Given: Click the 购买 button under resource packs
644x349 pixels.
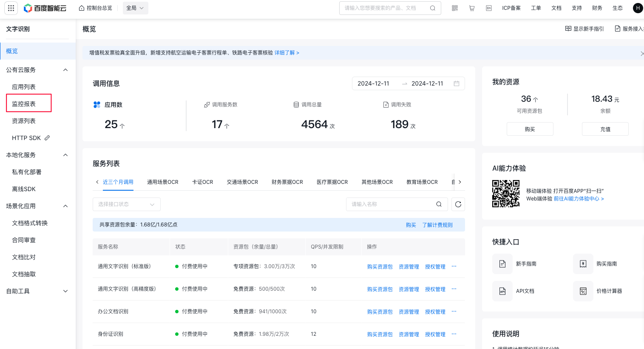Looking at the screenshot, I should pos(530,129).
